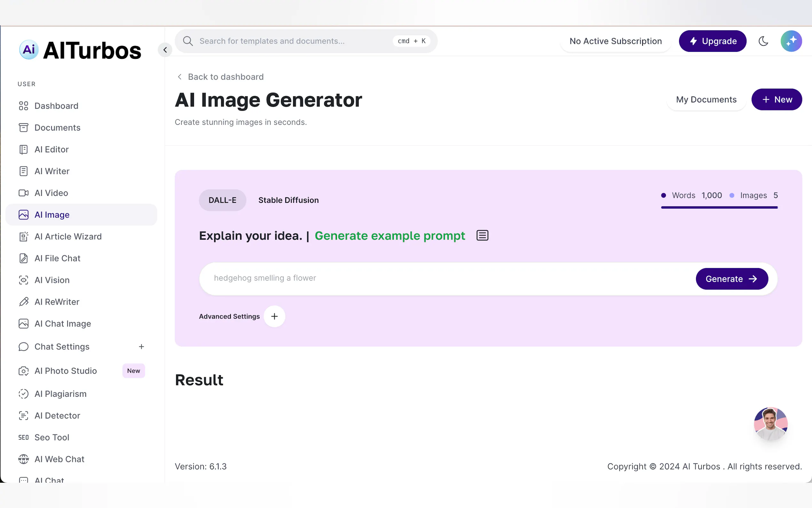Click the Generate button
This screenshot has height=508, width=812.
pos(731,279)
